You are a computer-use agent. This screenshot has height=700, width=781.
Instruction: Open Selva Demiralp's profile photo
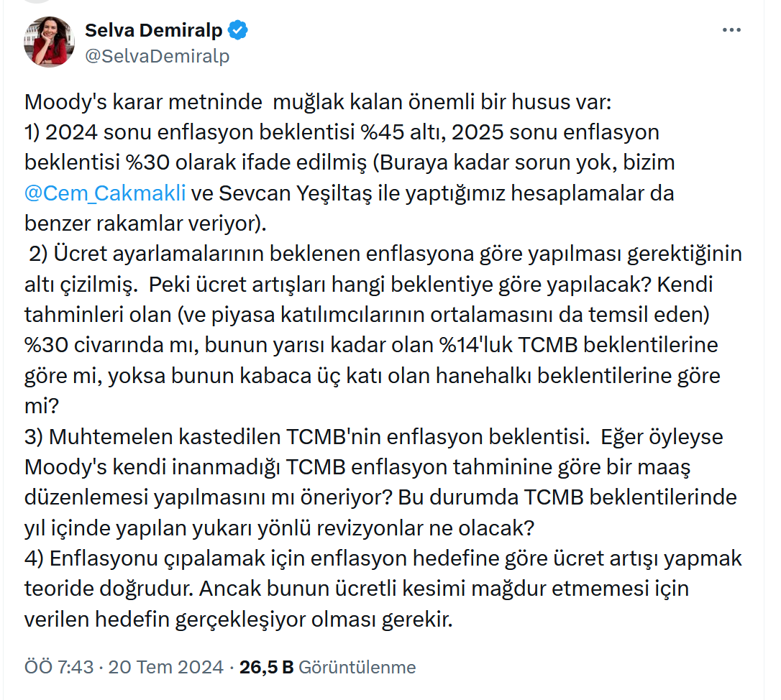50,42
